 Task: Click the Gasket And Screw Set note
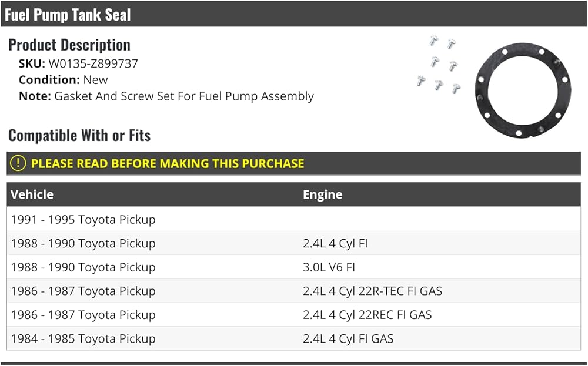[184, 96]
